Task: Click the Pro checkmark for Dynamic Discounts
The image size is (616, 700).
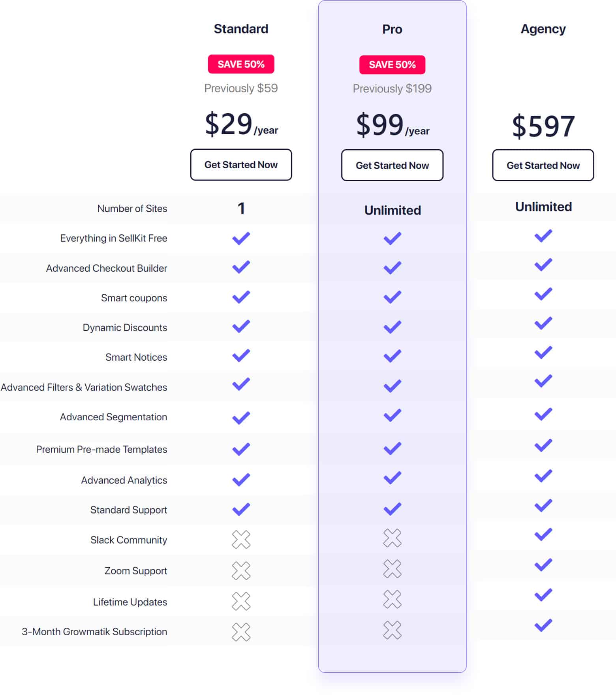Action: coord(392,327)
